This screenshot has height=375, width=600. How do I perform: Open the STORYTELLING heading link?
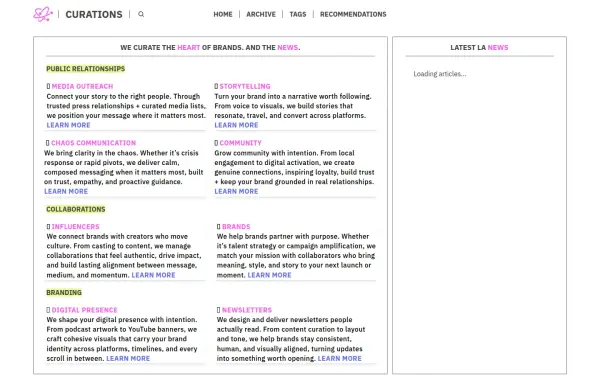(245, 86)
